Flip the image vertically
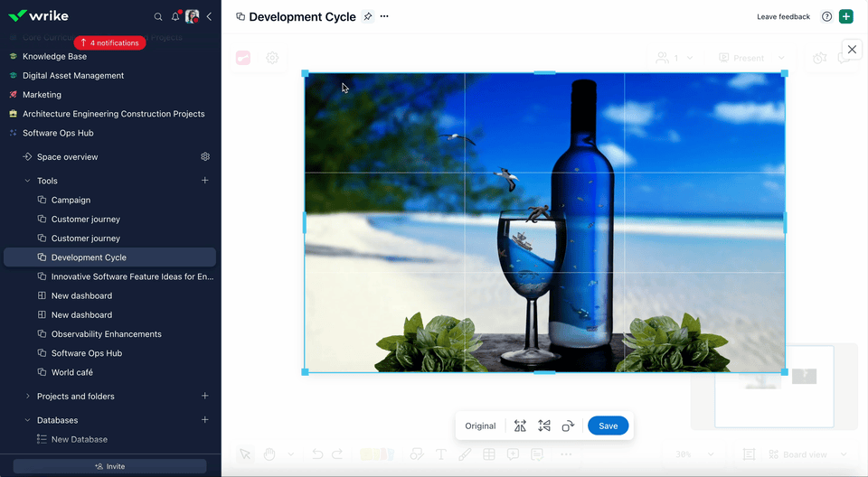Image resolution: width=868 pixels, height=477 pixels. point(544,426)
